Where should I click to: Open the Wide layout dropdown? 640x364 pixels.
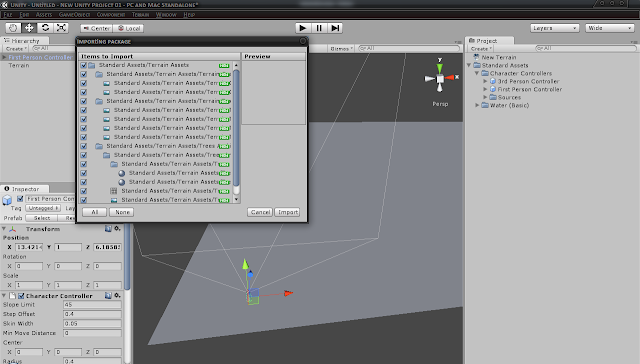tap(609, 28)
